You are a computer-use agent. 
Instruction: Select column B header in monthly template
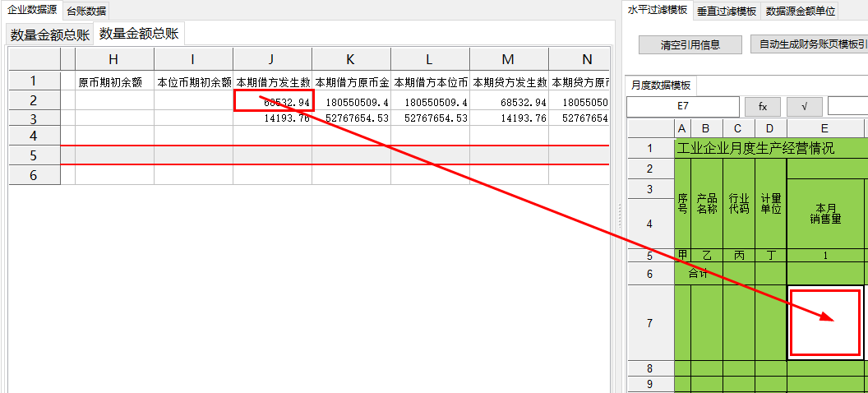tap(706, 128)
